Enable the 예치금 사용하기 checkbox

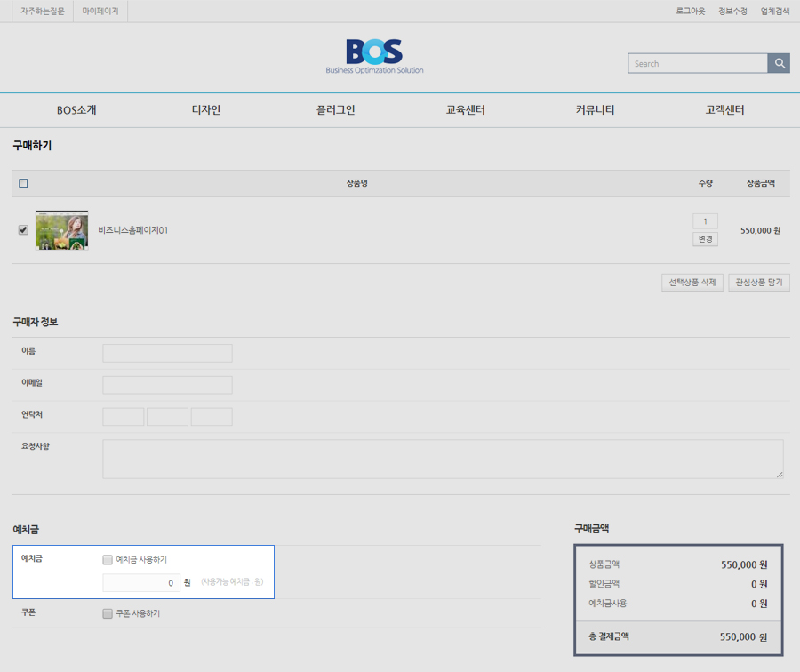click(108, 560)
